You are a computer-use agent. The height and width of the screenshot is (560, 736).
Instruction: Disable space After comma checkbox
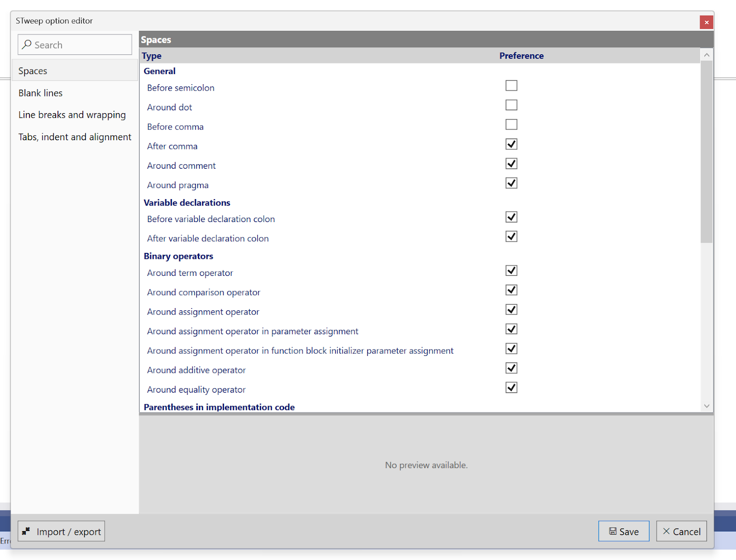tap(511, 144)
